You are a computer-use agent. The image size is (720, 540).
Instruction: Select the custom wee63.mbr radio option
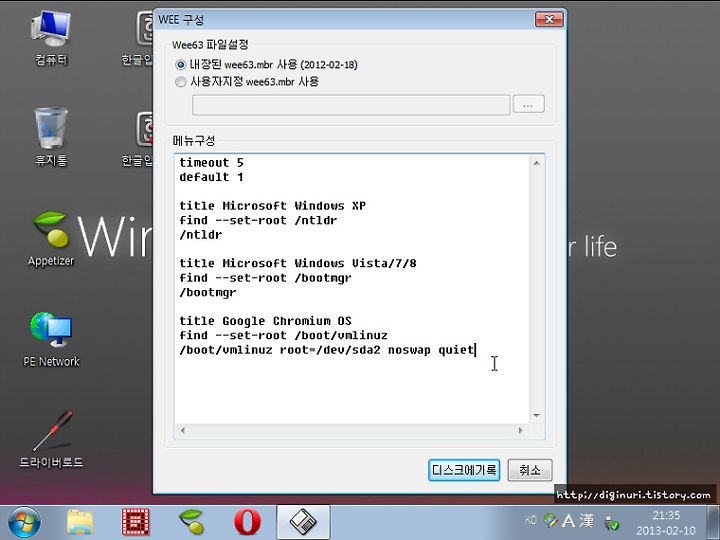(180, 82)
